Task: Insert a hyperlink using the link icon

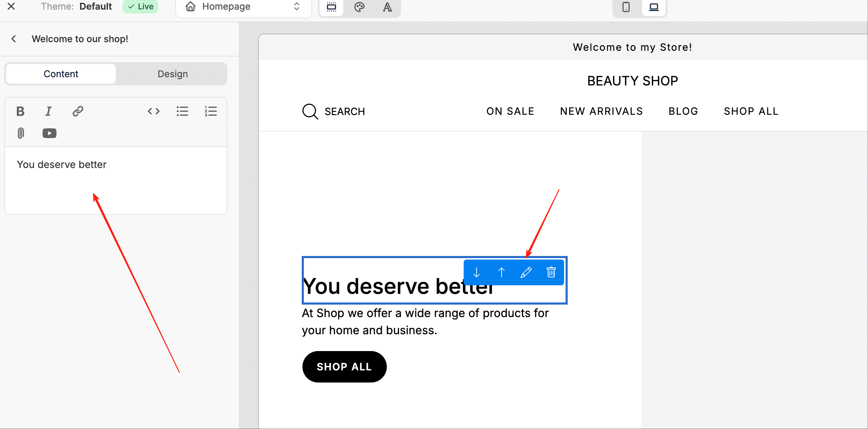Action: tap(78, 111)
